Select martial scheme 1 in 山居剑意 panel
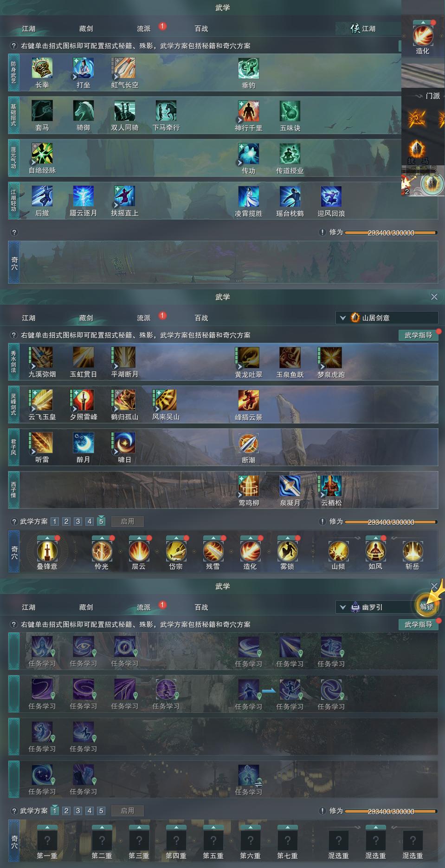The height and width of the screenshot is (868, 445). pos(55,522)
